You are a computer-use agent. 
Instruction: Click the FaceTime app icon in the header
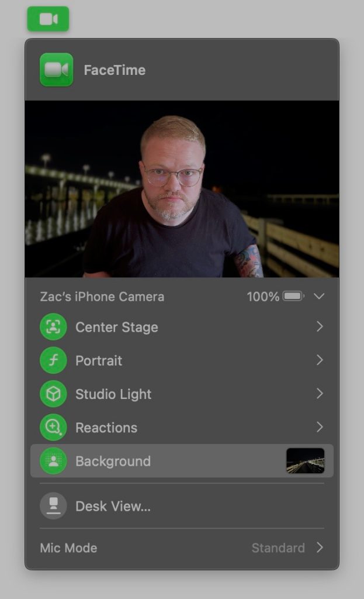point(57,70)
